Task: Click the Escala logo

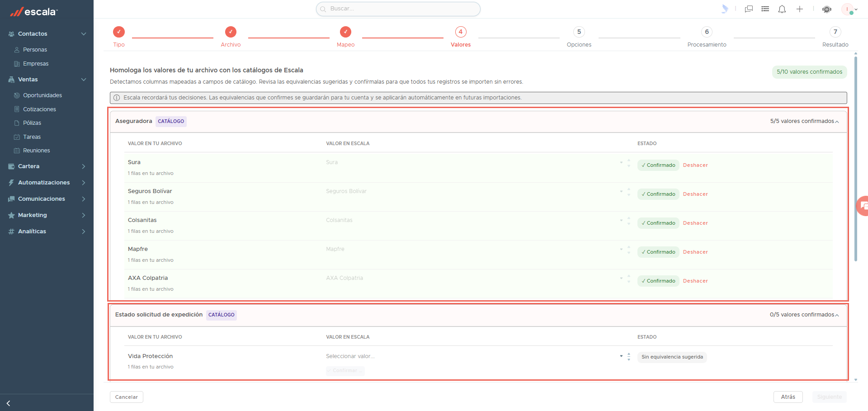Action: tap(34, 12)
